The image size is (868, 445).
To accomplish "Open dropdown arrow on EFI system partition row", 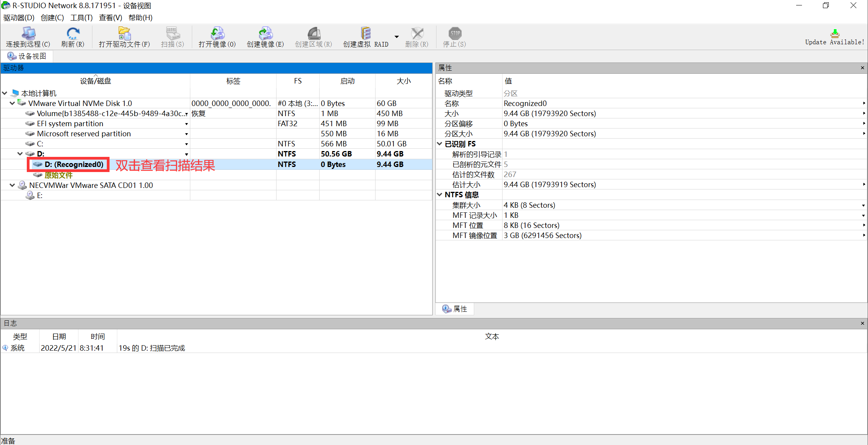I will coord(186,124).
